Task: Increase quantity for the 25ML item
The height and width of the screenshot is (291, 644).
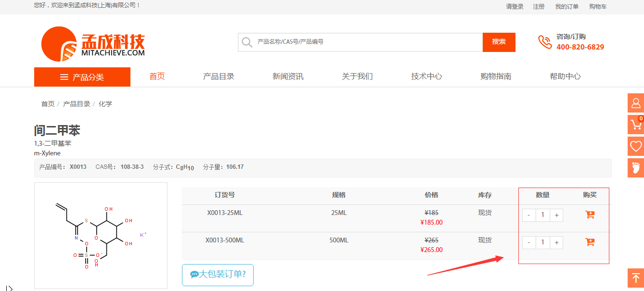Action: point(556,215)
